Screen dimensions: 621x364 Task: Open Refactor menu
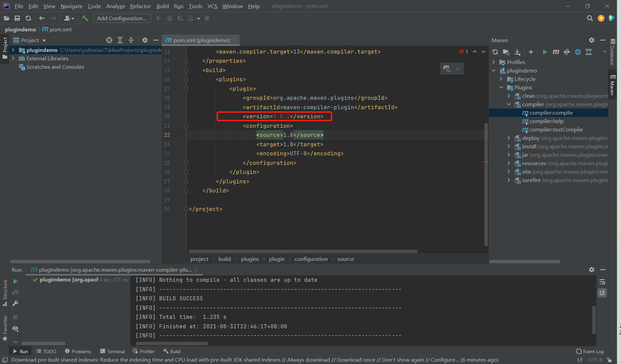pos(140,6)
